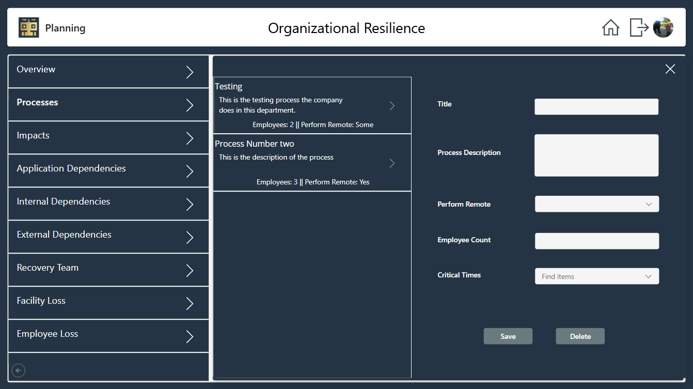Click the chevron next to Impacts
The height and width of the screenshot is (389, 693).
[190, 138]
